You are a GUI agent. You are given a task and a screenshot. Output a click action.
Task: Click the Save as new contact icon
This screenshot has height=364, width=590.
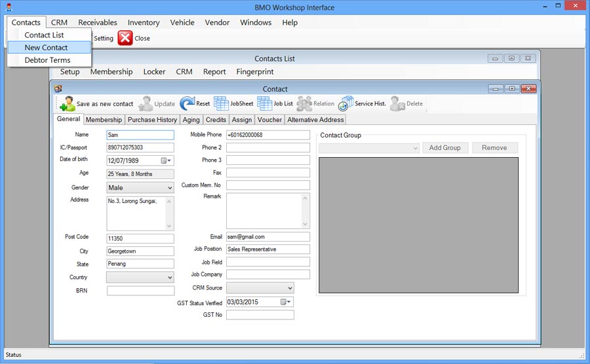tap(68, 103)
